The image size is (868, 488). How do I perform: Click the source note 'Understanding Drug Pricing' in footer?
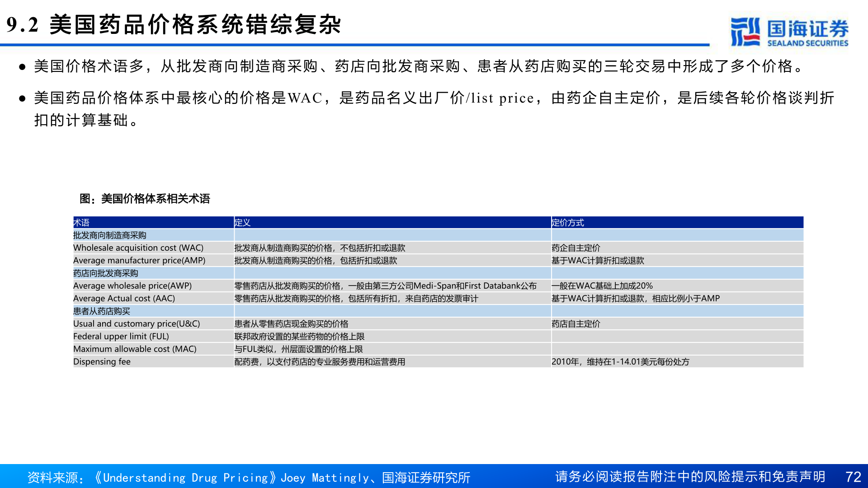click(249, 478)
